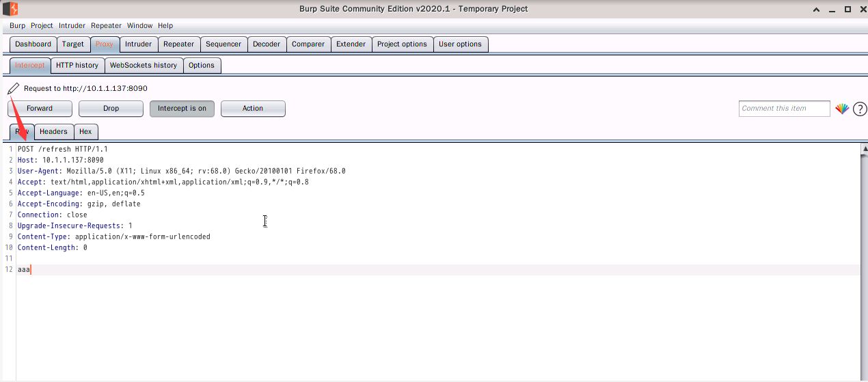Open the Window menu

(139, 25)
